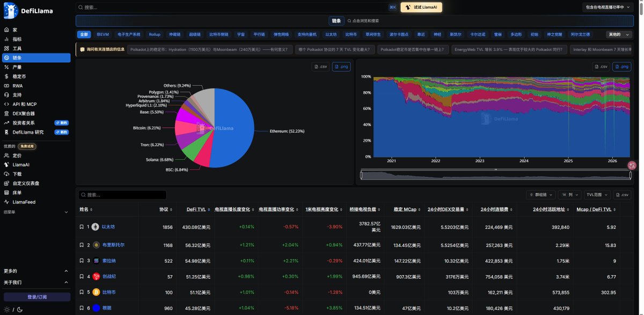Open the RWA sidebar icon
Viewport: 644px width, 315px height.
6,85
